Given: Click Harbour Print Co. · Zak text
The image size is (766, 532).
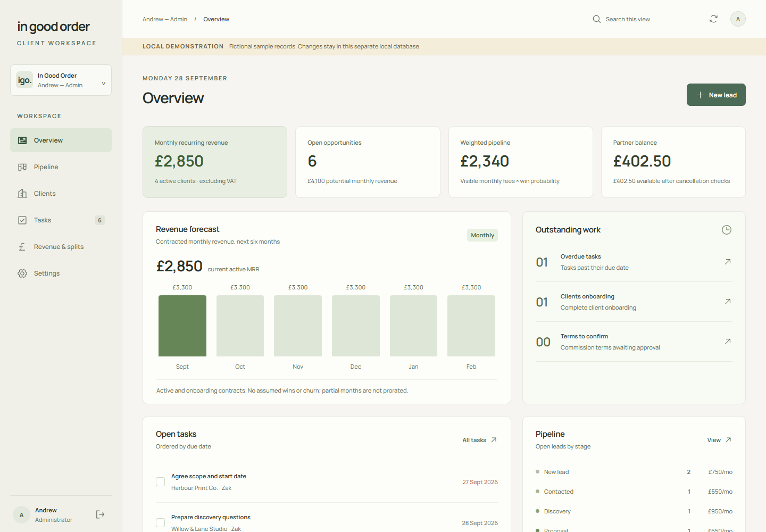Looking at the screenshot, I should coord(201,488).
